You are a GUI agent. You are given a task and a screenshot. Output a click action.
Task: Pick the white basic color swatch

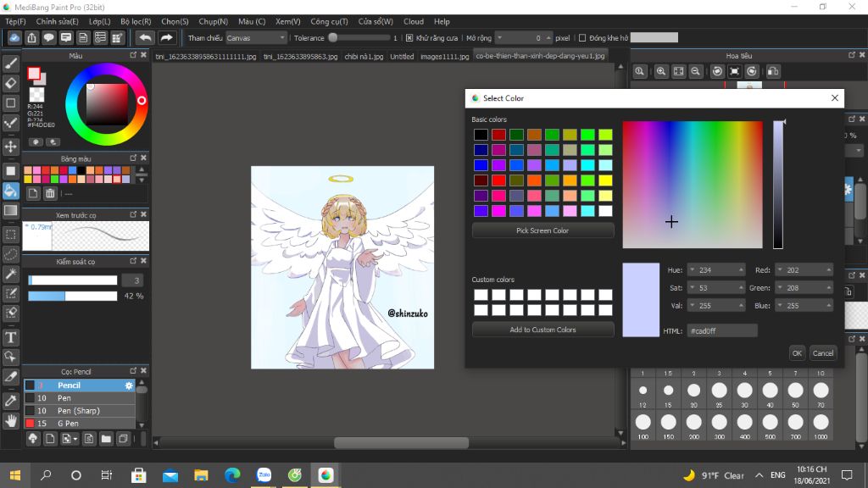tap(605, 211)
